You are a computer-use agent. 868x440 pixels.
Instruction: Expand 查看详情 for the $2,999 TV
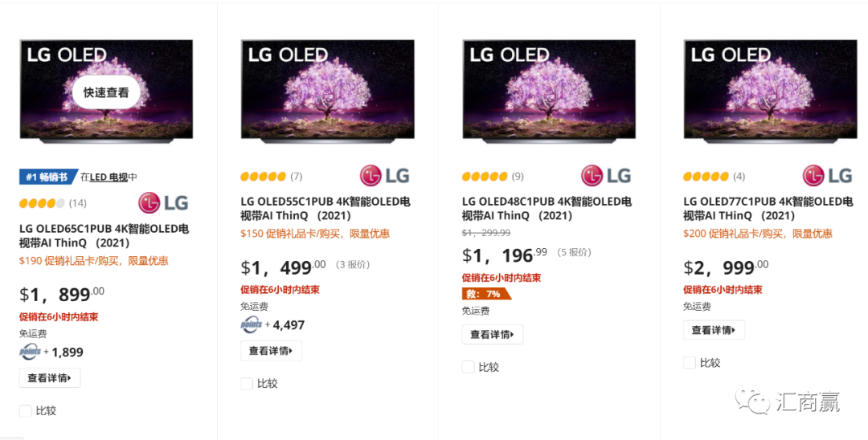coord(714,330)
